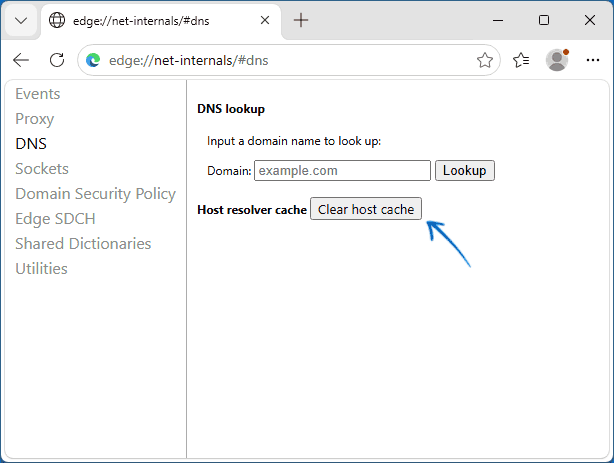Go back with the back arrow

click(21, 60)
